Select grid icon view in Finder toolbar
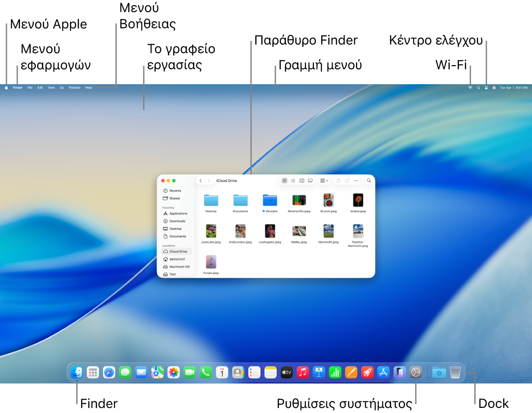The image size is (532, 413). [x=284, y=180]
